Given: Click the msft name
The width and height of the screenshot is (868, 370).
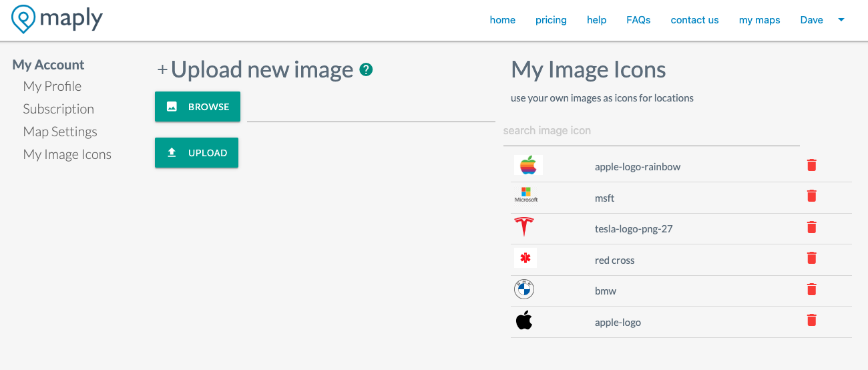Looking at the screenshot, I should pyautogui.click(x=605, y=198).
